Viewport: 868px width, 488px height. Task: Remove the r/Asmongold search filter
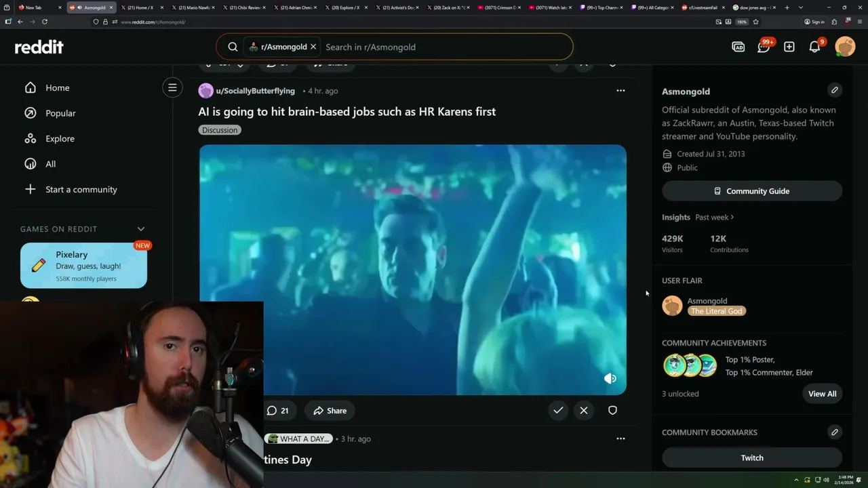coord(313,47)
